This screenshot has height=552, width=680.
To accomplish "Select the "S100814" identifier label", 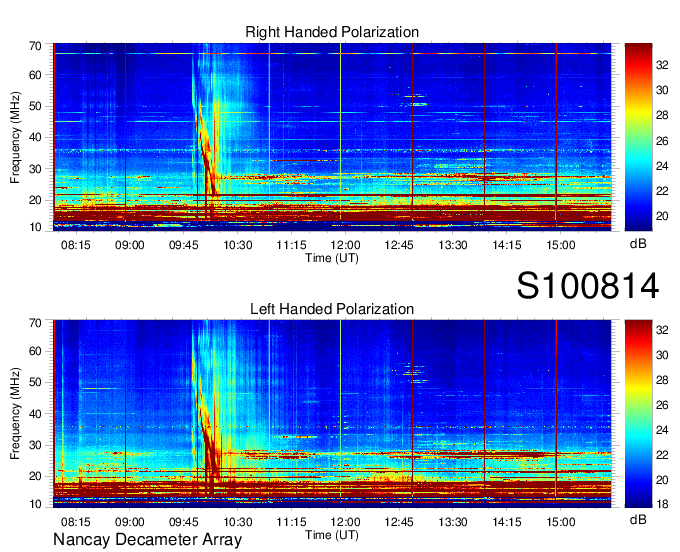I will click(x=588, y=286).
